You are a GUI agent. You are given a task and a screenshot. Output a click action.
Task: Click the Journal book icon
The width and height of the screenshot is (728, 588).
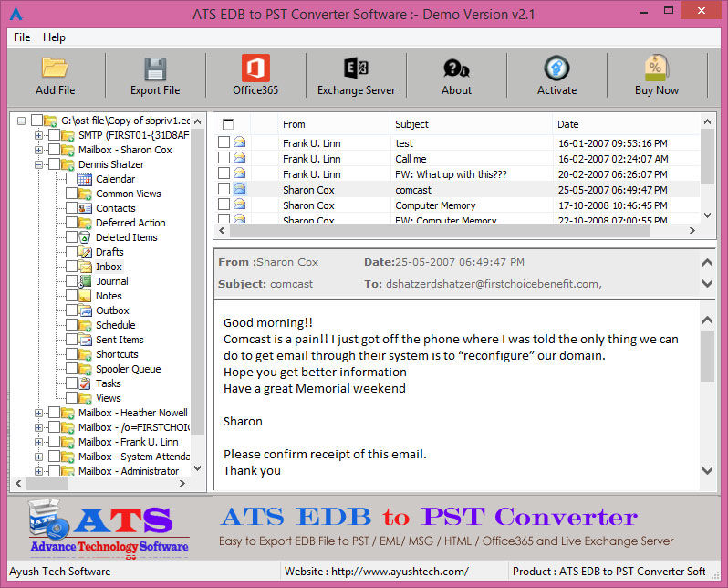click(x=85, y=281)
